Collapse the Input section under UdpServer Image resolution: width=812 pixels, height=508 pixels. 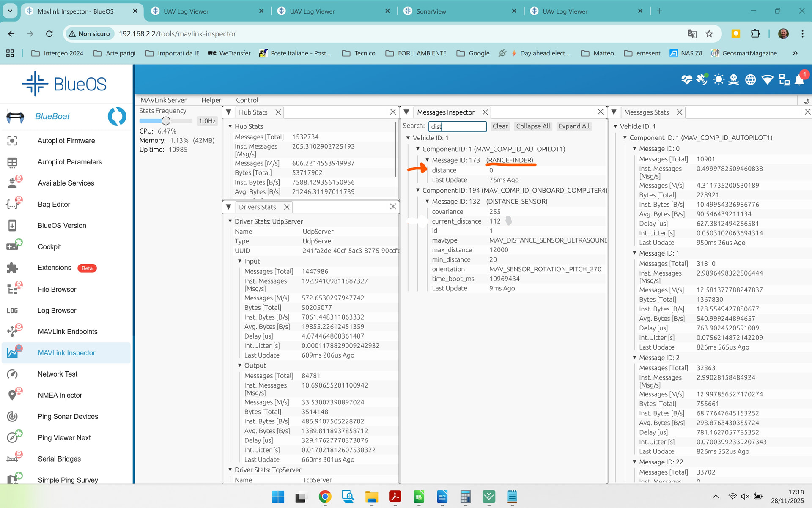239,261
